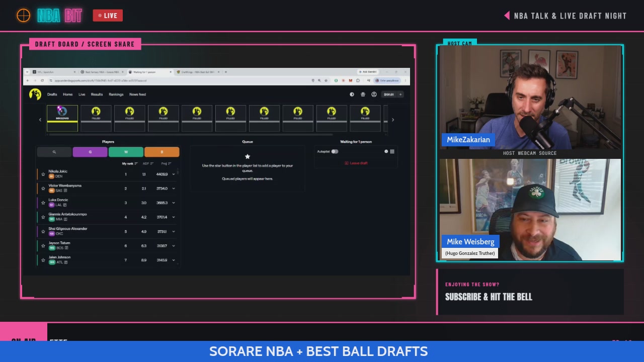Open the account profile icon

[x=374, y=95]
